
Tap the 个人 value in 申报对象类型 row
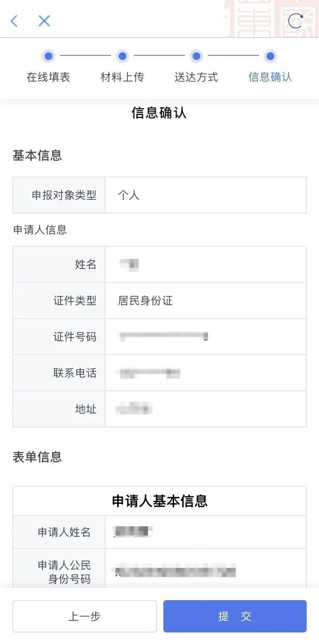pos(129,195)
